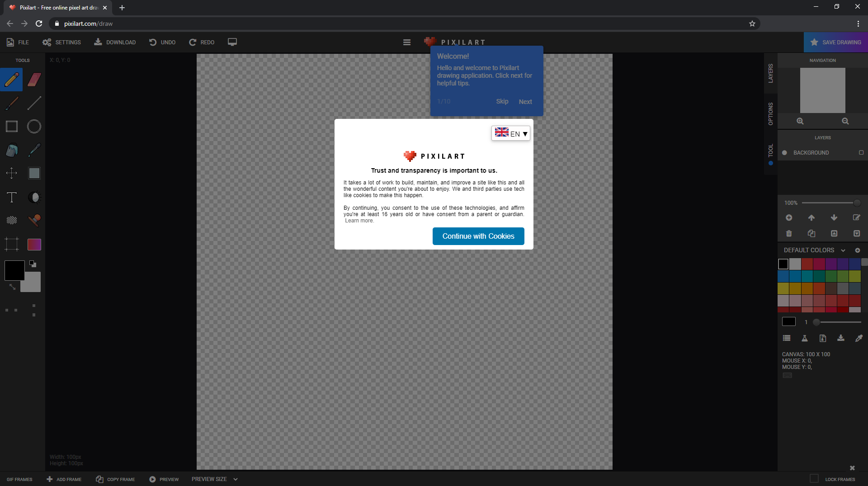
Task: Click Redo in the toolbar
Action: [x=202, y=42]
